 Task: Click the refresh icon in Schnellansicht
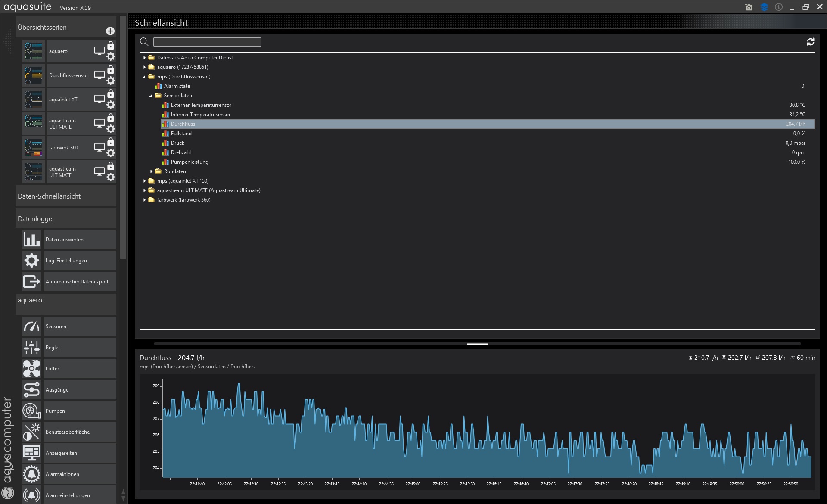tap(810, 42)
